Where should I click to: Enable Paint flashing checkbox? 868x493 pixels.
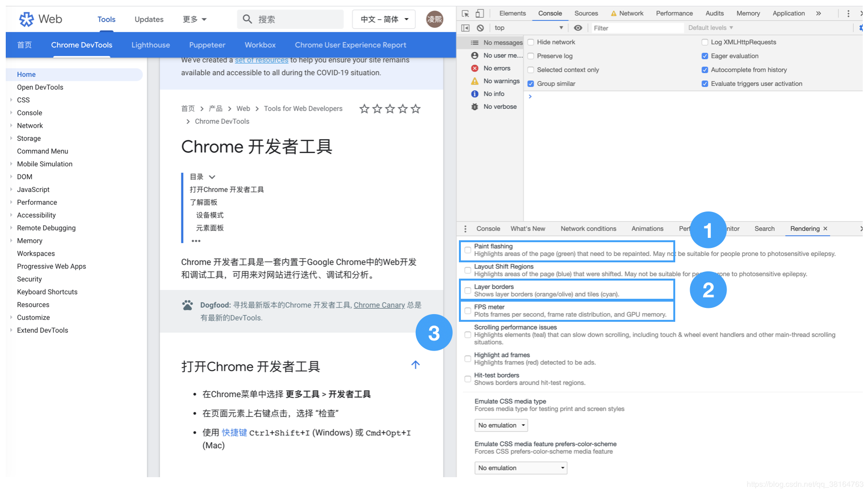468,250
